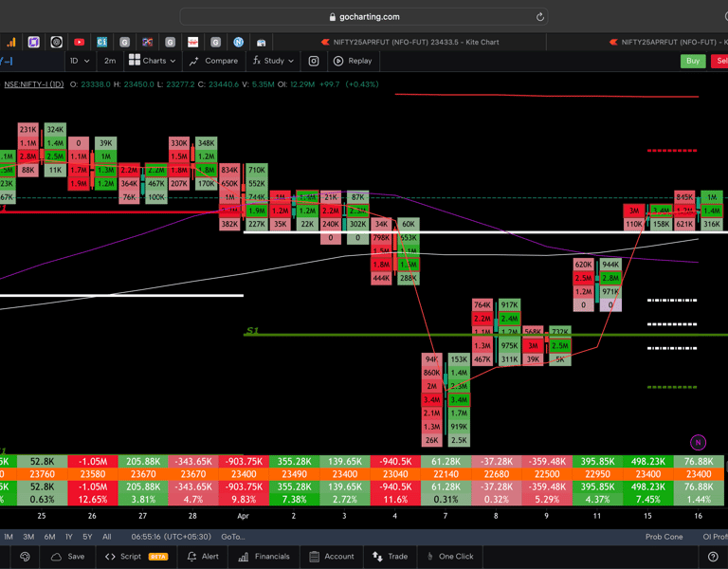Open the storefront bookmark icon
The image size is (728, 569).
click(261, 43)
